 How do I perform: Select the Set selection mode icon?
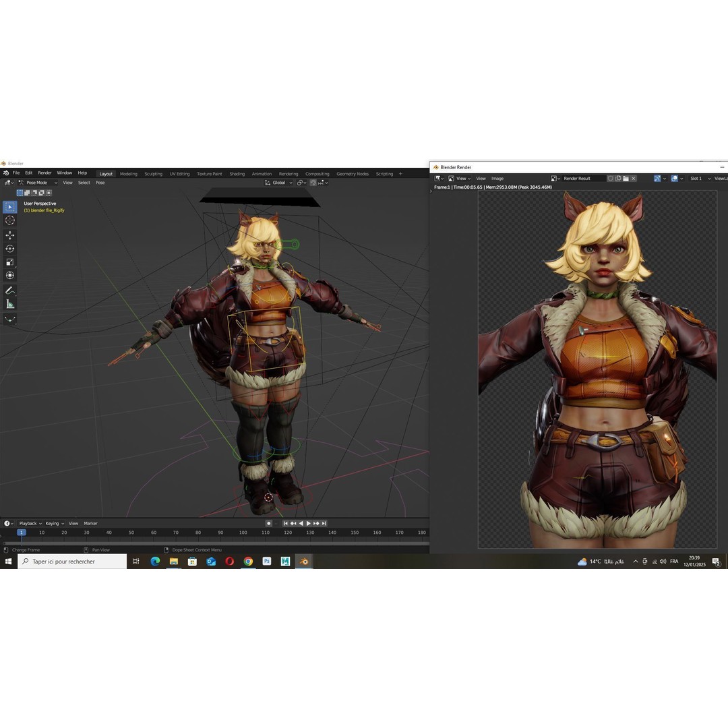[x=20, y=193]
